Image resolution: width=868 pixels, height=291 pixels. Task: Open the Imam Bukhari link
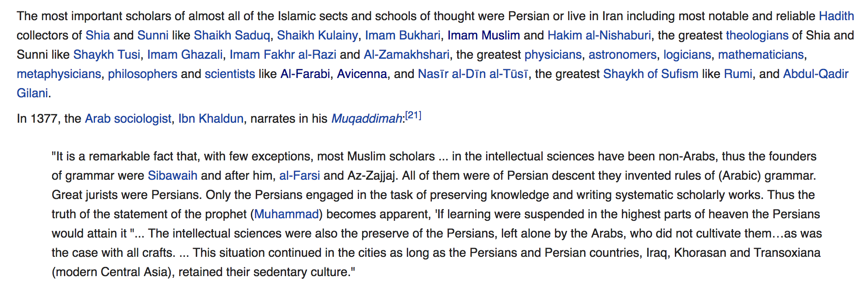402,35
